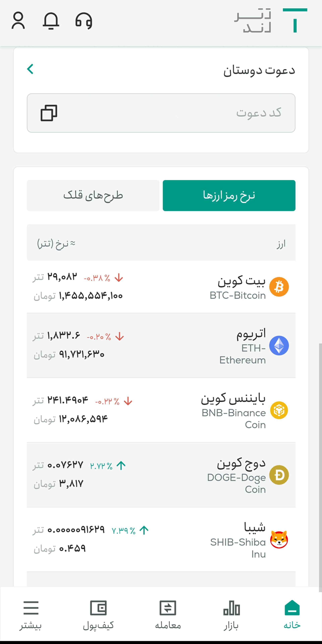Open the user profile icon

(x=18, y=20)
